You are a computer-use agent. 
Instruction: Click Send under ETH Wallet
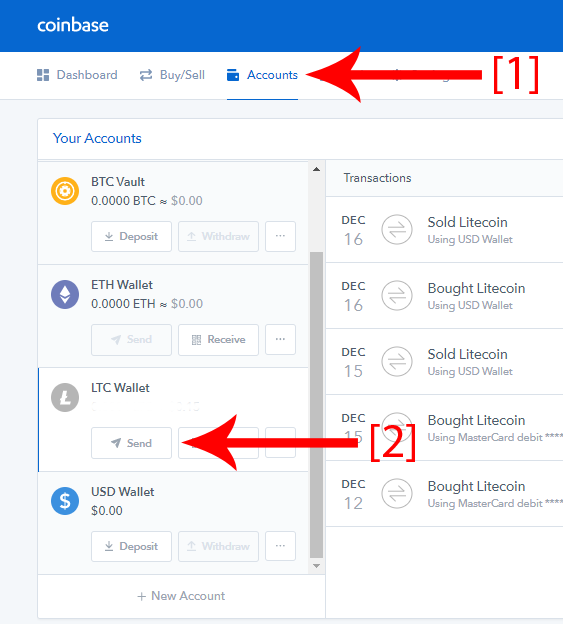131,339
